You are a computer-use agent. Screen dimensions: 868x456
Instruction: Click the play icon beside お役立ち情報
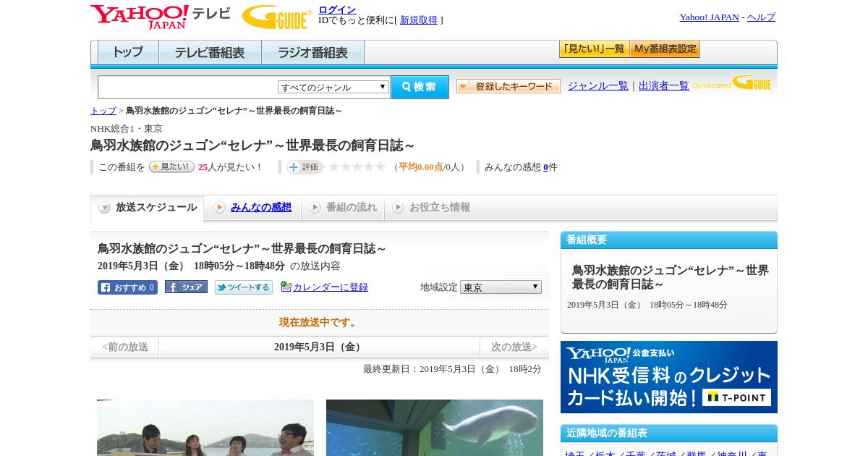pos(398,208)
